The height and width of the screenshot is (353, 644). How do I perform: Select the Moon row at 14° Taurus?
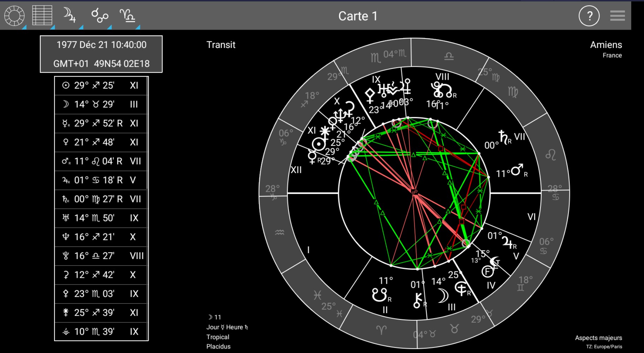click(x=101, y=104)
